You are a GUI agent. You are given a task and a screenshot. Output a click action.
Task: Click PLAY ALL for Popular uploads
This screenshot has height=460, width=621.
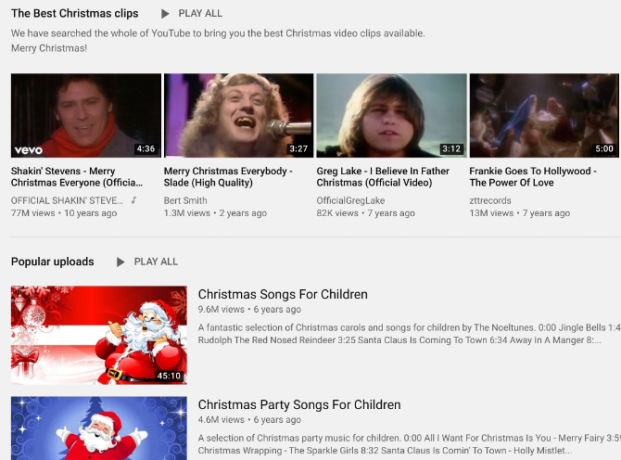pyautogui.click(x=156, y=261)
